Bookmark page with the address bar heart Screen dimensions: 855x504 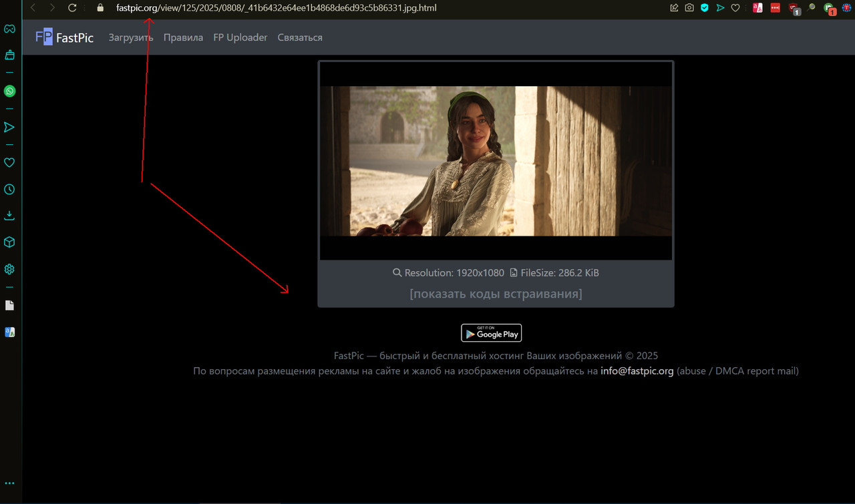pyautogui.click(x=735, y=8)
